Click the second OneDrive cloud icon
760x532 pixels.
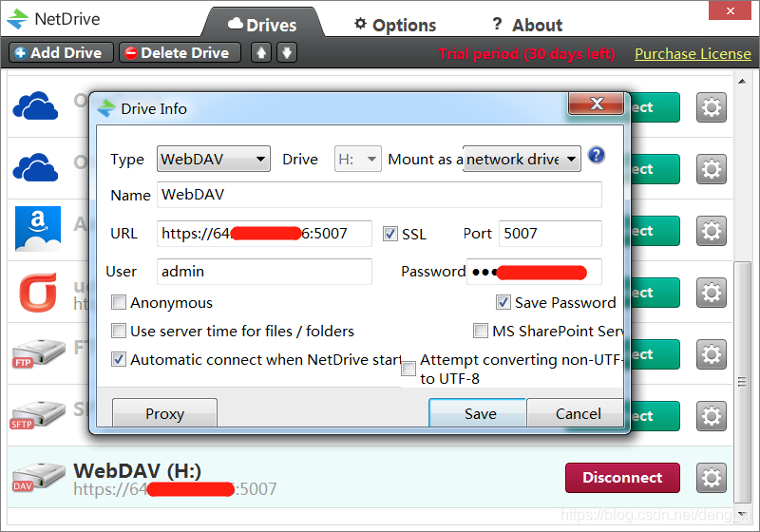[x=35, y=167]
